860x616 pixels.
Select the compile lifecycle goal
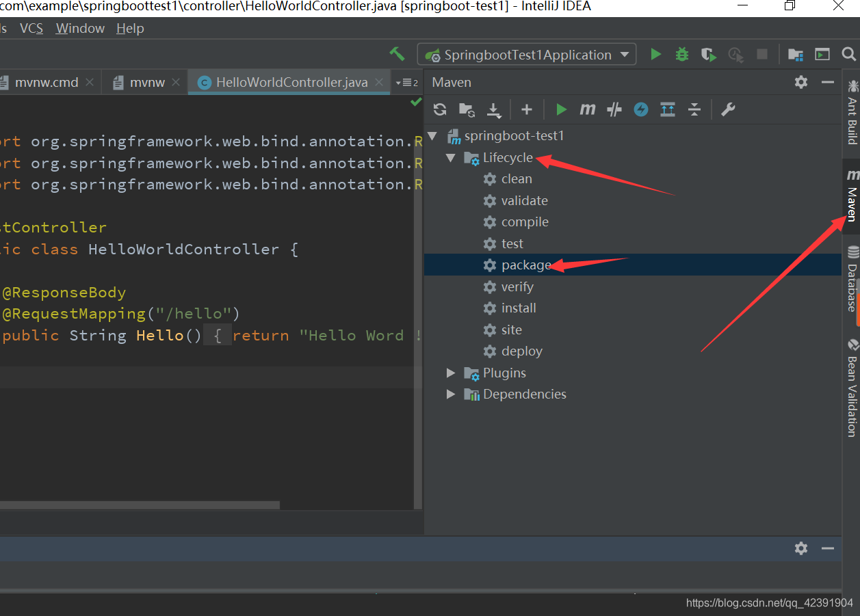(x=525, y=222)
